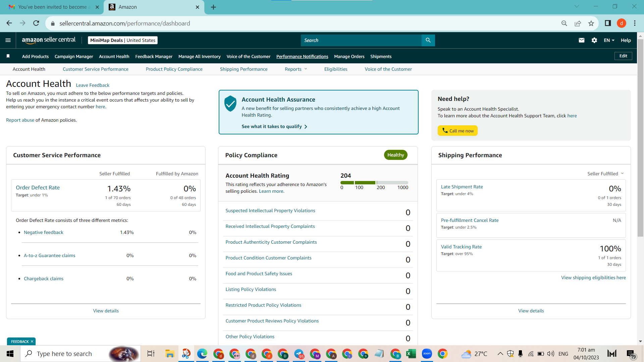Click the Call me now button
This screenshot has width=644, height=362.
458,131
